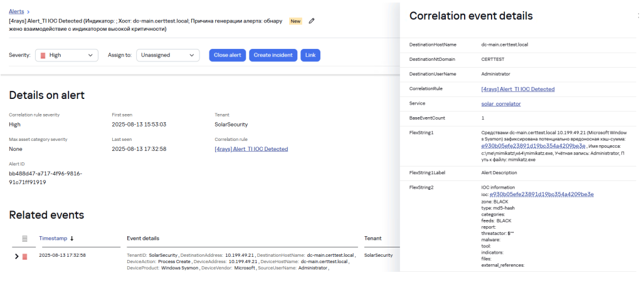This screenshot has width=644, height=285.
Task: Click the sort arrow next to Timestamp
Action: click(71, 239)
